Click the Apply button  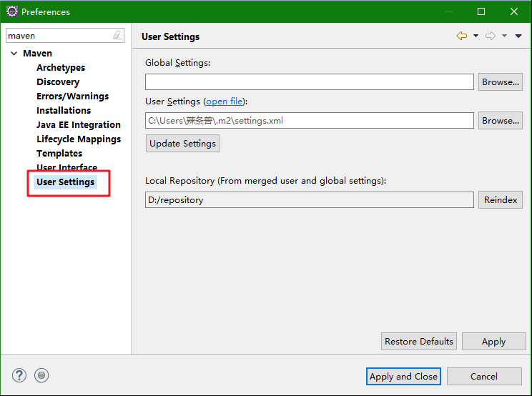(493, 341)
